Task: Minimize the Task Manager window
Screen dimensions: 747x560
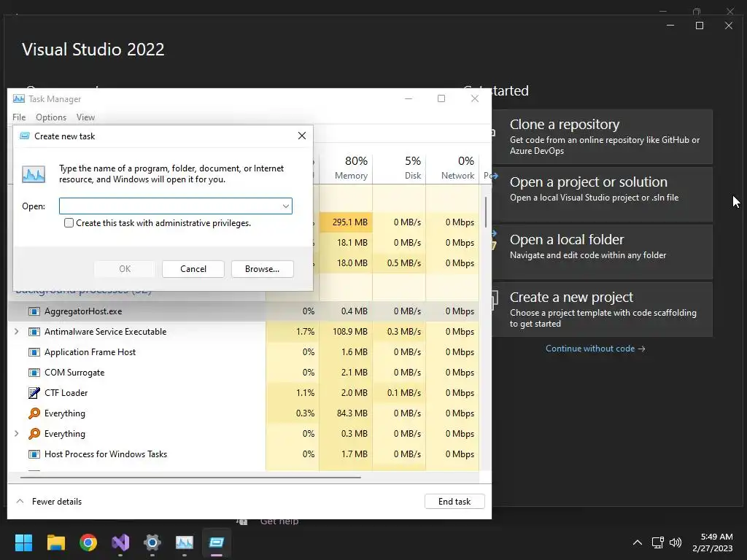Action: pyautogui.click(x=409, y=98)
